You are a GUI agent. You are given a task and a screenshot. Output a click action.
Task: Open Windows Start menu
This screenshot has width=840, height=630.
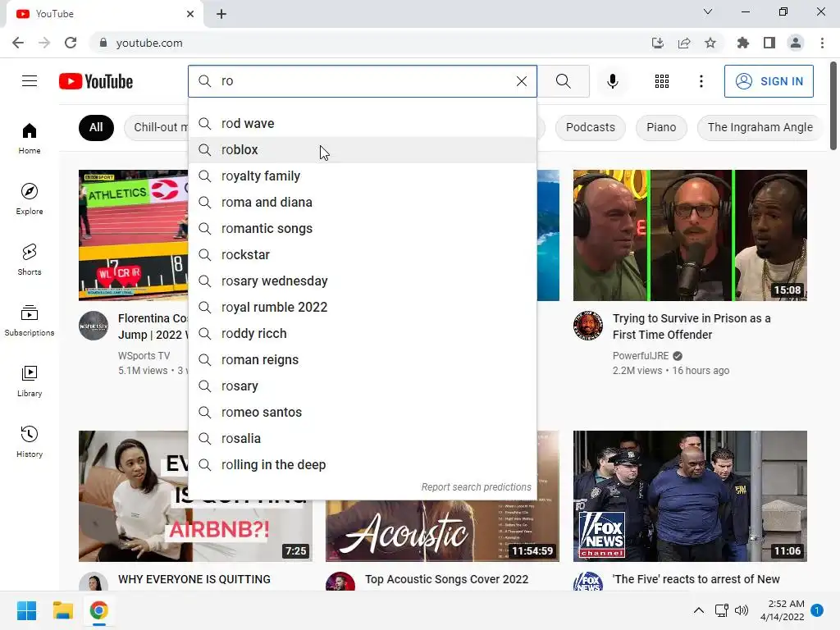[26, 610]
